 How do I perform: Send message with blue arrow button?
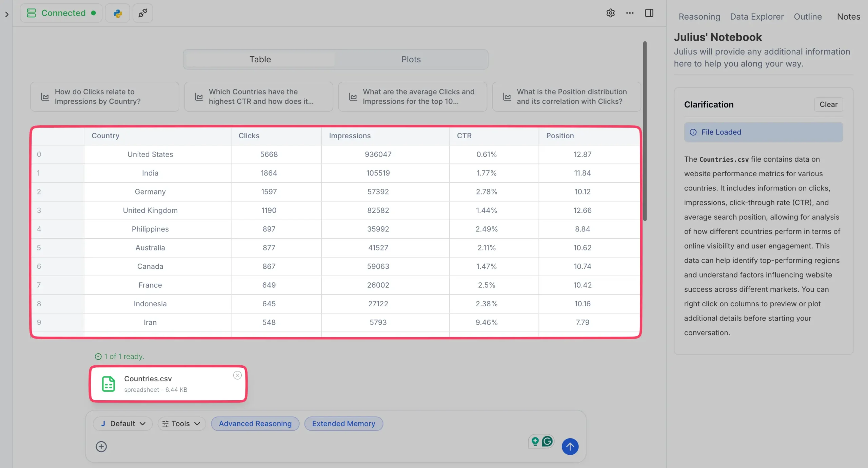coord(570,446)
